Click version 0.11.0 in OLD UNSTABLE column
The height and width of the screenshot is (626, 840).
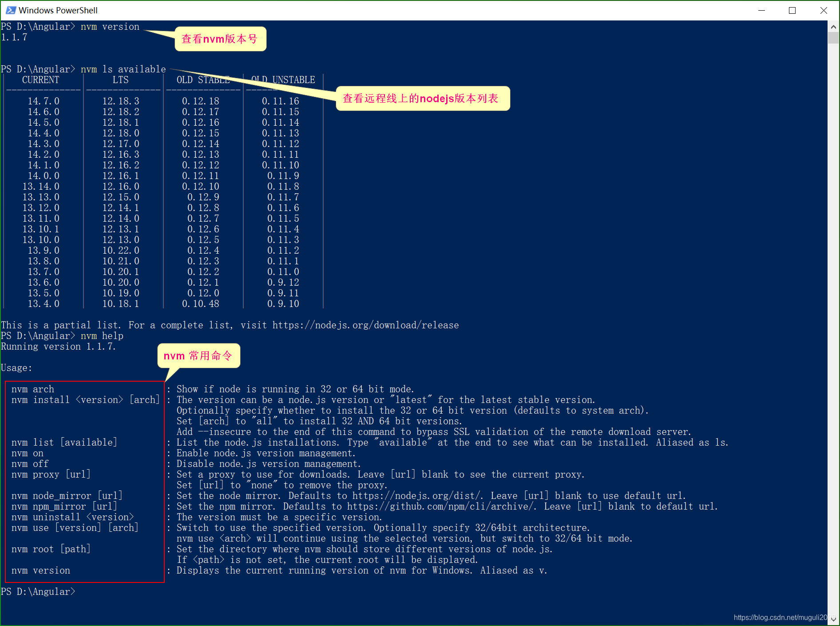point(283,272)
